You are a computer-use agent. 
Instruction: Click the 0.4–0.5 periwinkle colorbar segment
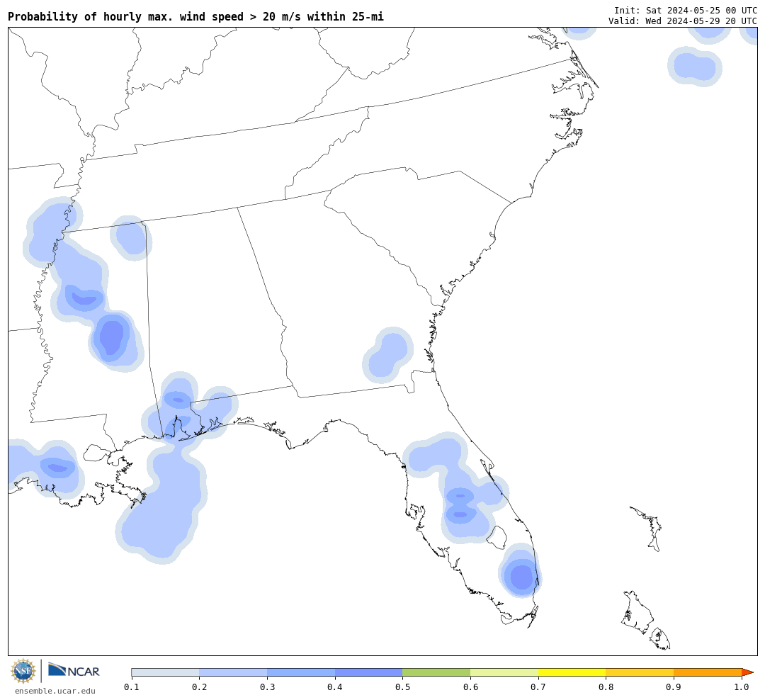(x=369, y=672)
